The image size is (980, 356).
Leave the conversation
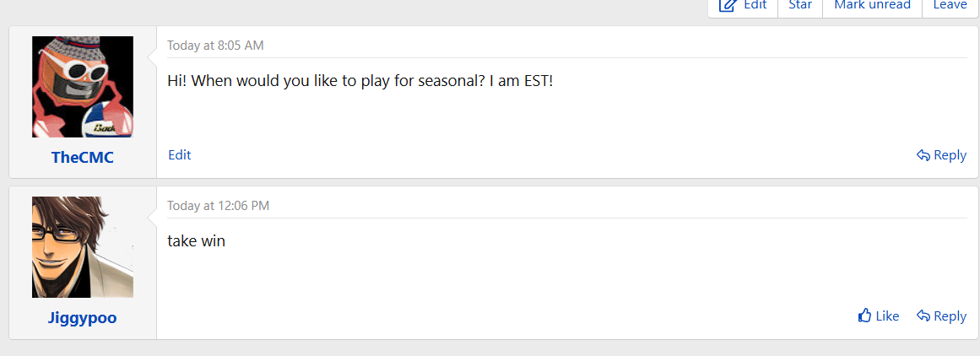tap(950, 5)
